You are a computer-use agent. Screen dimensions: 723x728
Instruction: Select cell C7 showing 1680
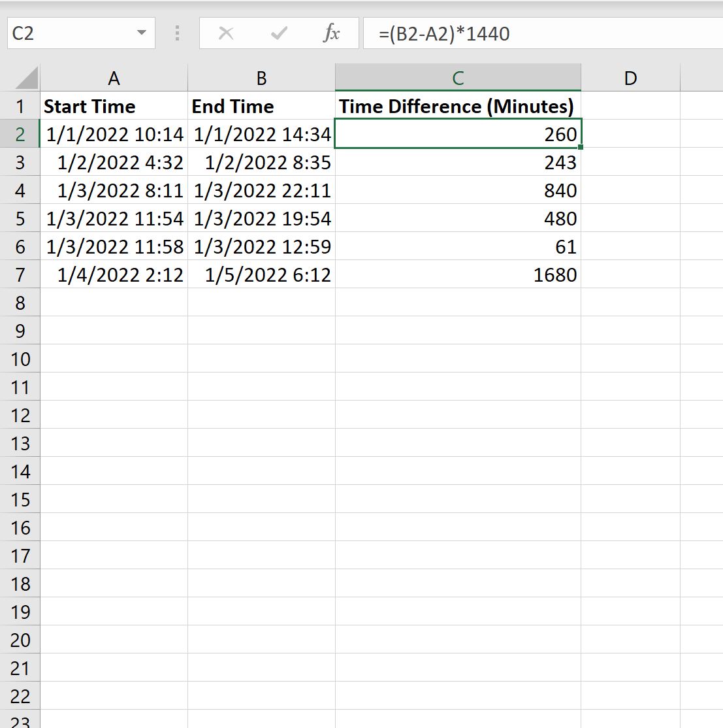pyautogui.click(x=457, y=274)
